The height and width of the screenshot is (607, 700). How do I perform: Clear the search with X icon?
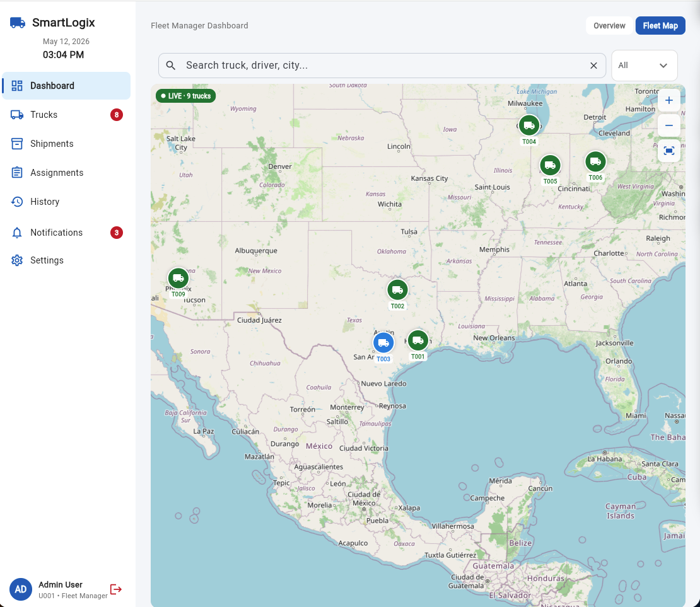pos(594,66)
